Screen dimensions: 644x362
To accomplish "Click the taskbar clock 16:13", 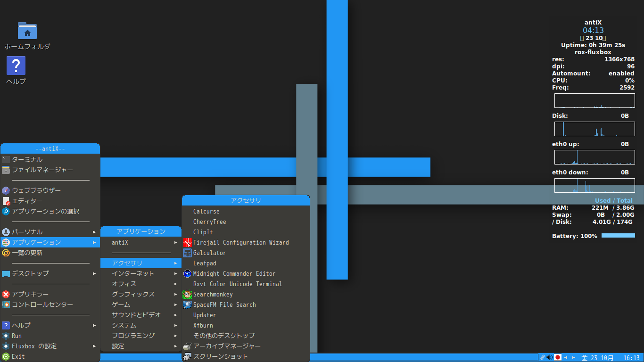I will click(631, 358).
